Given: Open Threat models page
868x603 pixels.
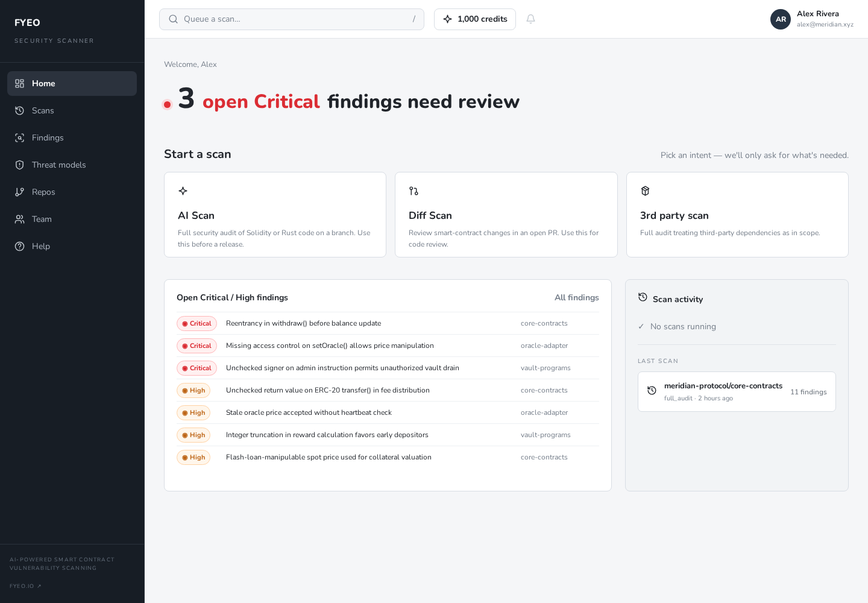Looking at the screenshot, I should (72, 165).
